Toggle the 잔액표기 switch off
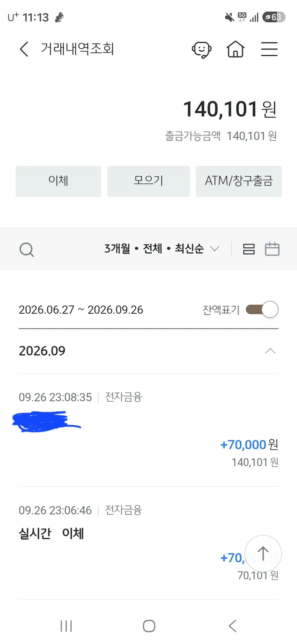 pyautogui.click(x=262, y=310)
